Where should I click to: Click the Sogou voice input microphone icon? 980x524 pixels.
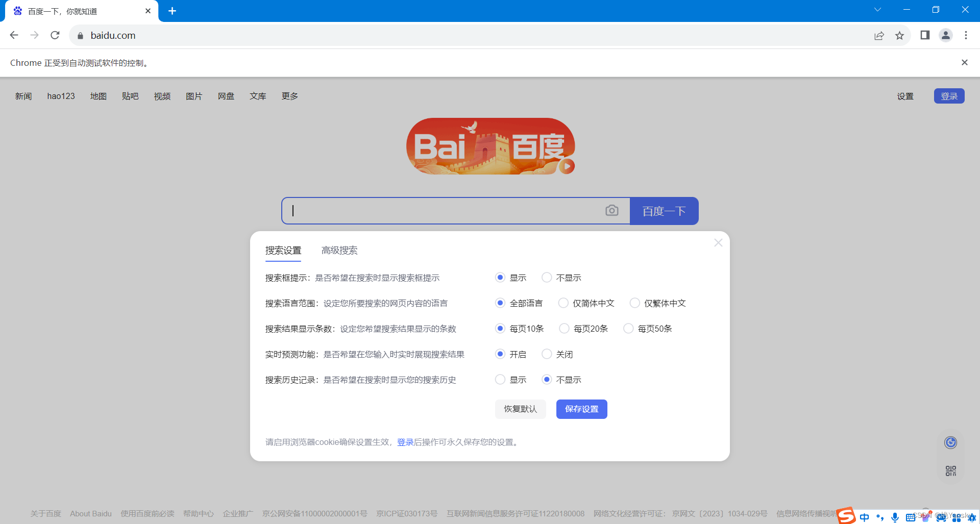[895, 517]
